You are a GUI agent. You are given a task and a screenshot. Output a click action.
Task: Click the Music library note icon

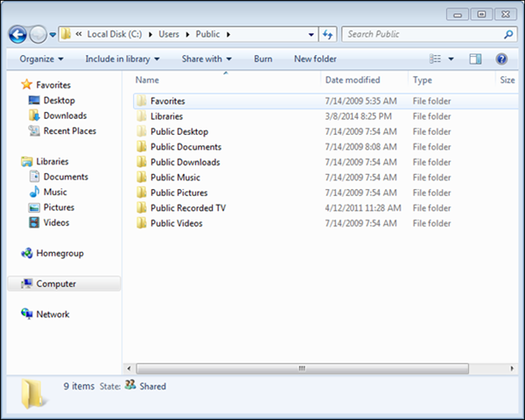pyautogui.click(x=34, y=192)
